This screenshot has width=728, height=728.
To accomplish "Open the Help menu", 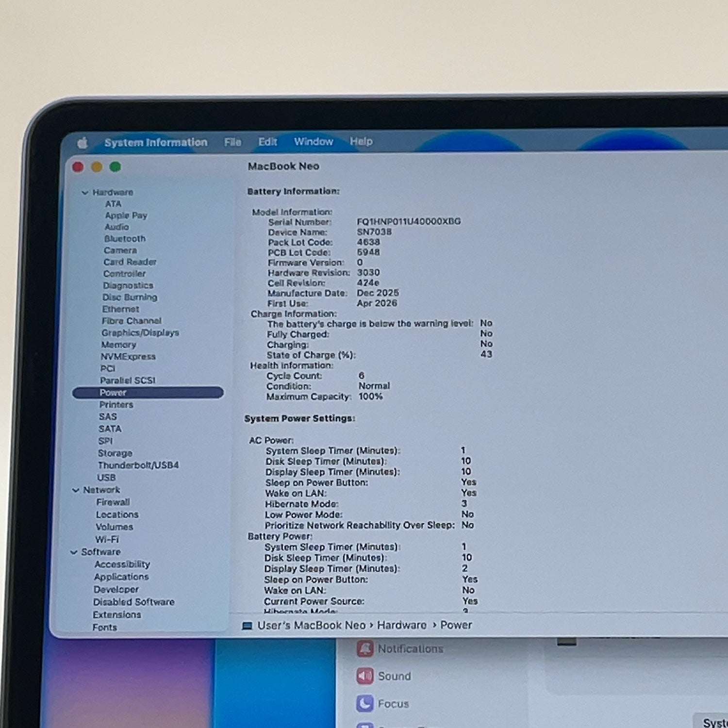I will coord(361,141).
